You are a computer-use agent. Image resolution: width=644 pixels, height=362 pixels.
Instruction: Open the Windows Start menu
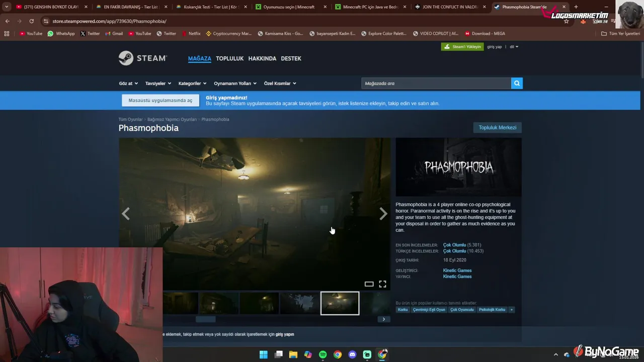(264, 354)
